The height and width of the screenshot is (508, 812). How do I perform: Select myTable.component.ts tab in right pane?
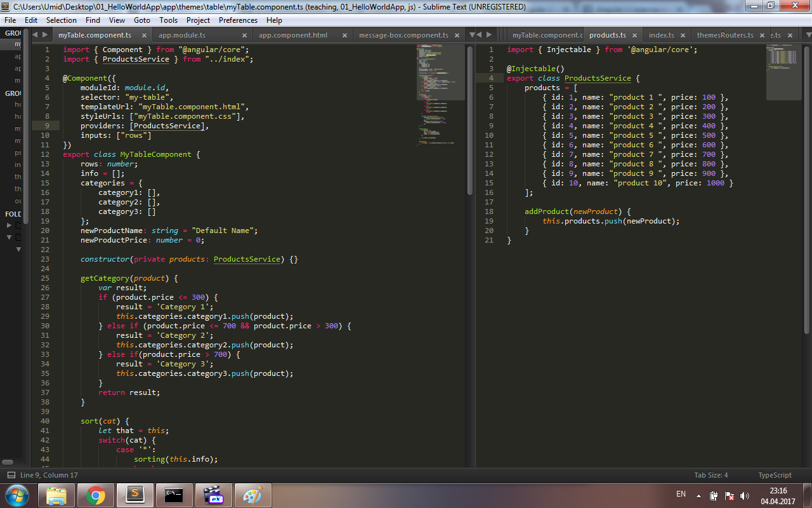coord(546,36)
